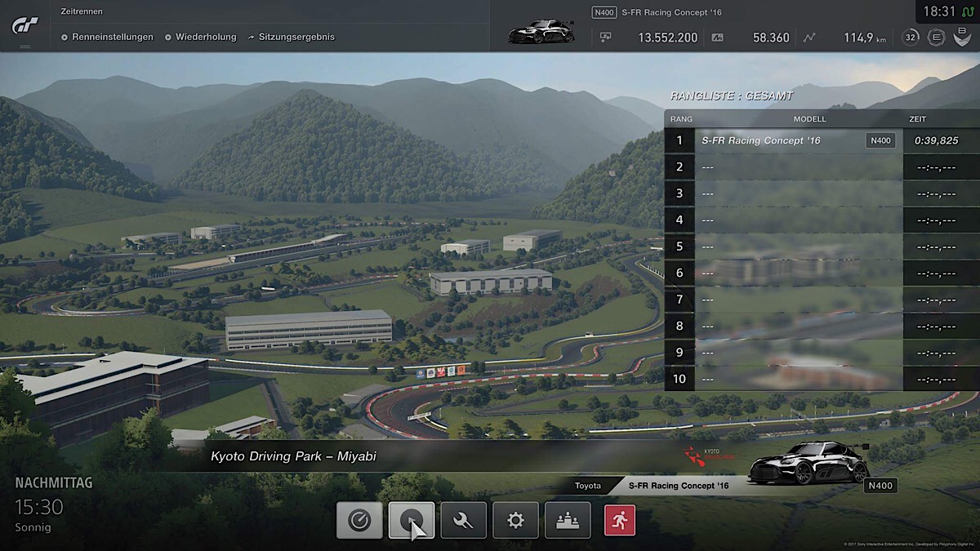This screenshot has height=551, width=980.
Task: Click 'S-FR Racing Concept '16' in bottom bar
Action: [x=678, y=486]
